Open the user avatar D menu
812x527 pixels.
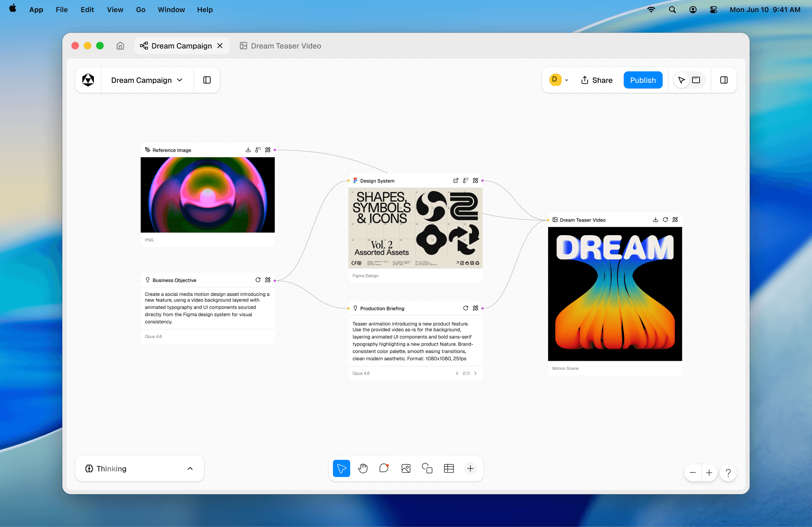tap(559, 80)
